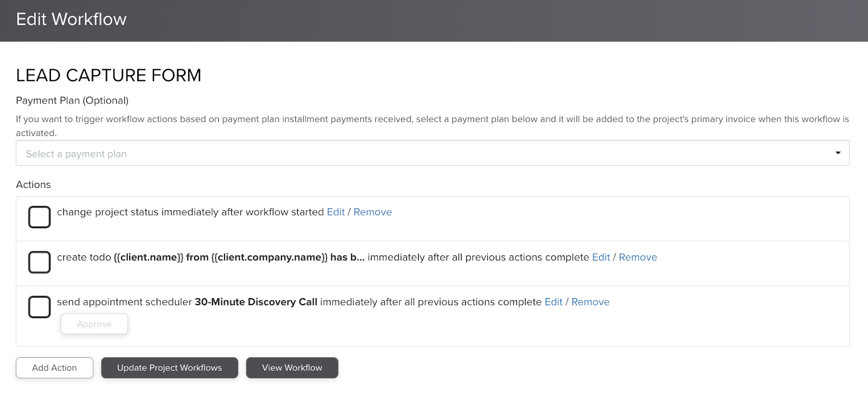868x413 pixels.
Task: Toggle the send appointment scheduler checkbox
Action: [39, 307]
